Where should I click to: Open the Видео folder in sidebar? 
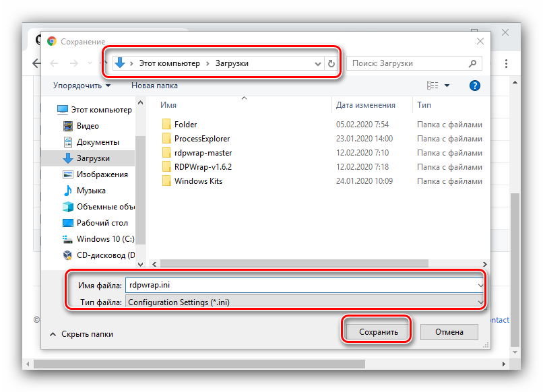click(88, 126)
